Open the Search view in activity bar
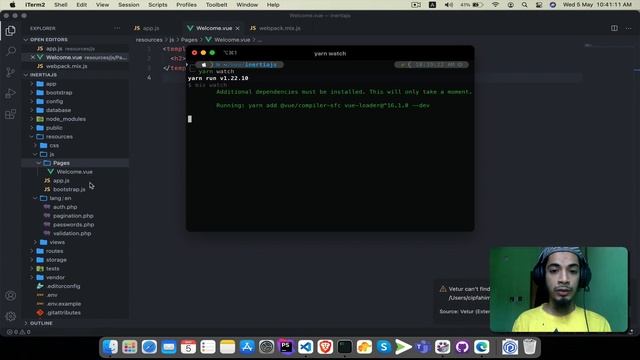Viewport: 640px width, 360px height. click(11, 51)
